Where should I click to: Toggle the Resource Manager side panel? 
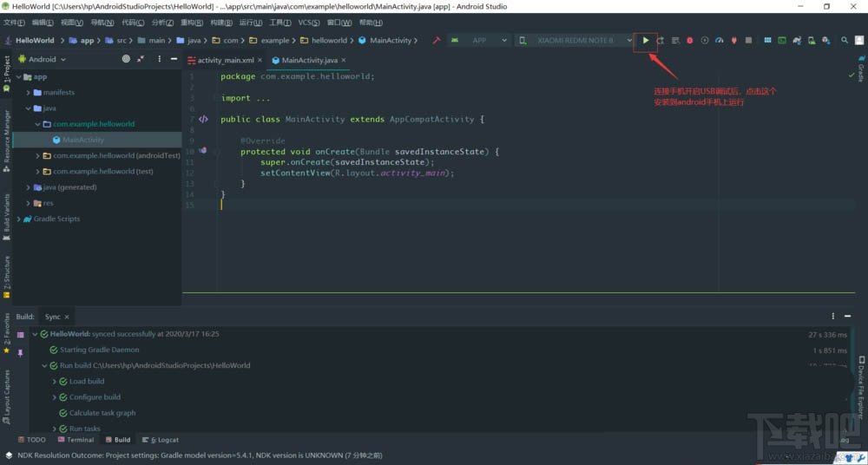pos(6,139)
